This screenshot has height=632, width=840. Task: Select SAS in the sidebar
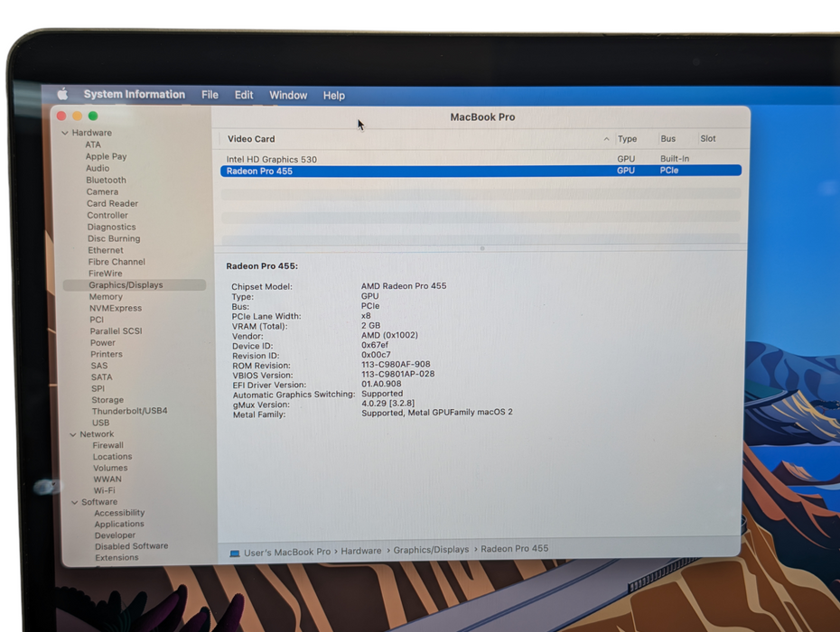pos(99,366)
